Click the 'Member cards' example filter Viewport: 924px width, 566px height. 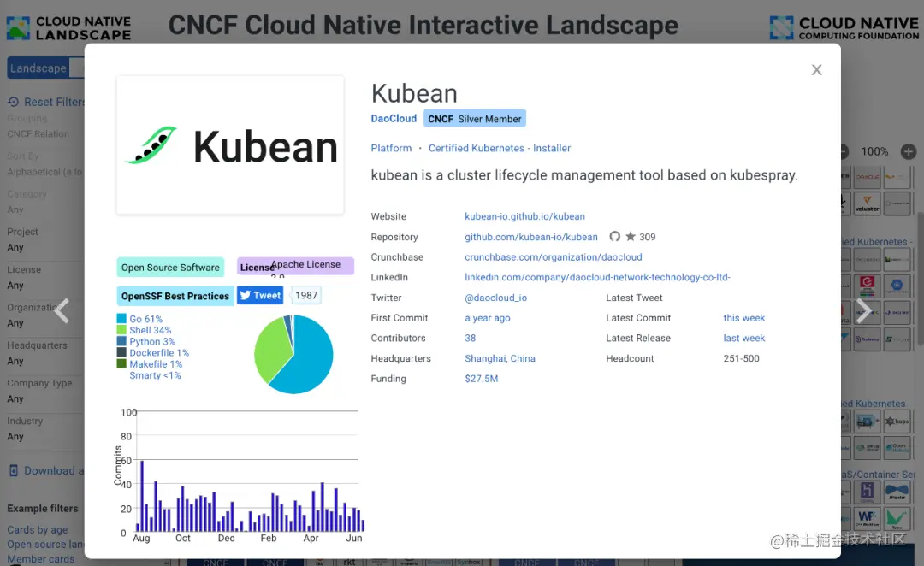[41, 559]
